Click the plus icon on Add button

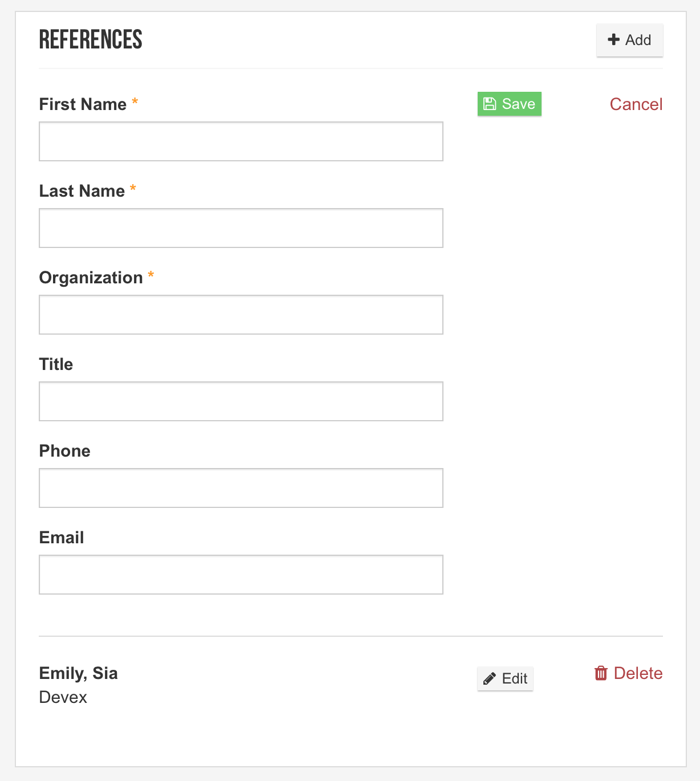tap(614, 40)
